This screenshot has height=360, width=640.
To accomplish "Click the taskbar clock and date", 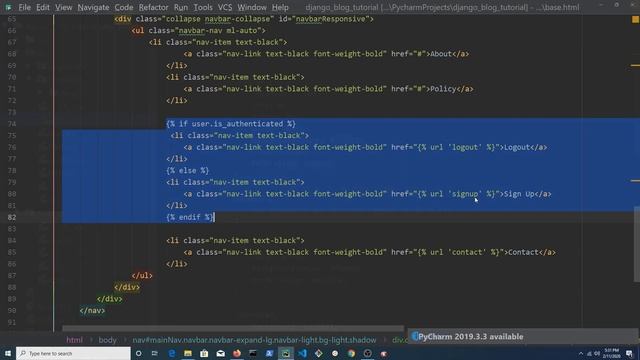I will [x=611, y=353].
